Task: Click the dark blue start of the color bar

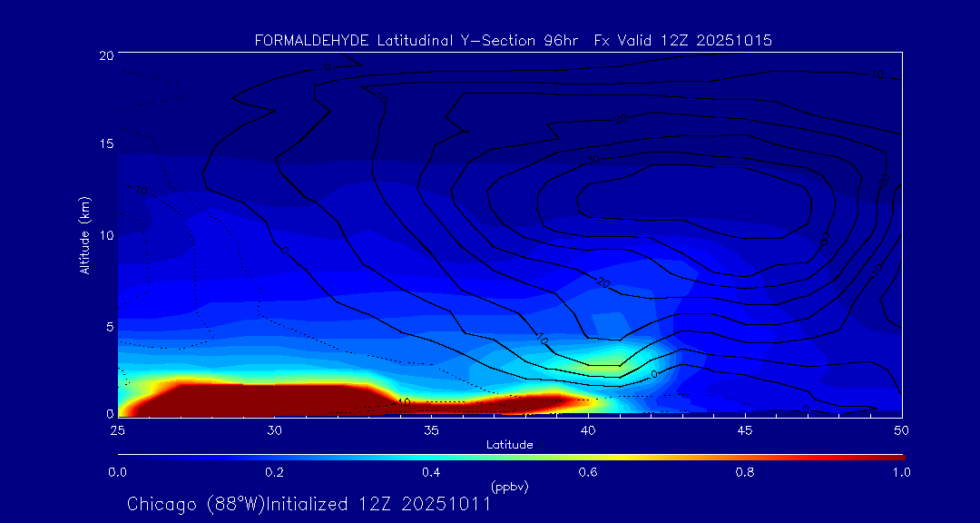Action: (x=127, y=456)
